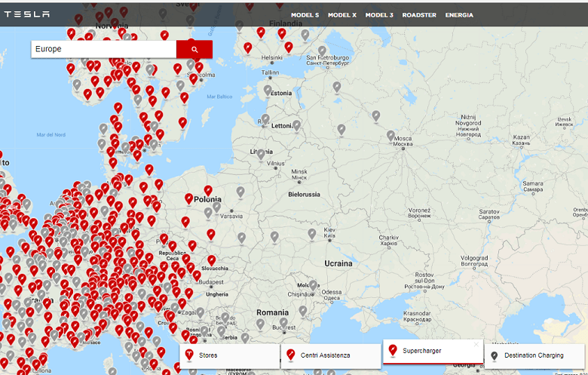Click the Budapest city label
This screenshot has width=588, height=375.
[x=211, y=282]
